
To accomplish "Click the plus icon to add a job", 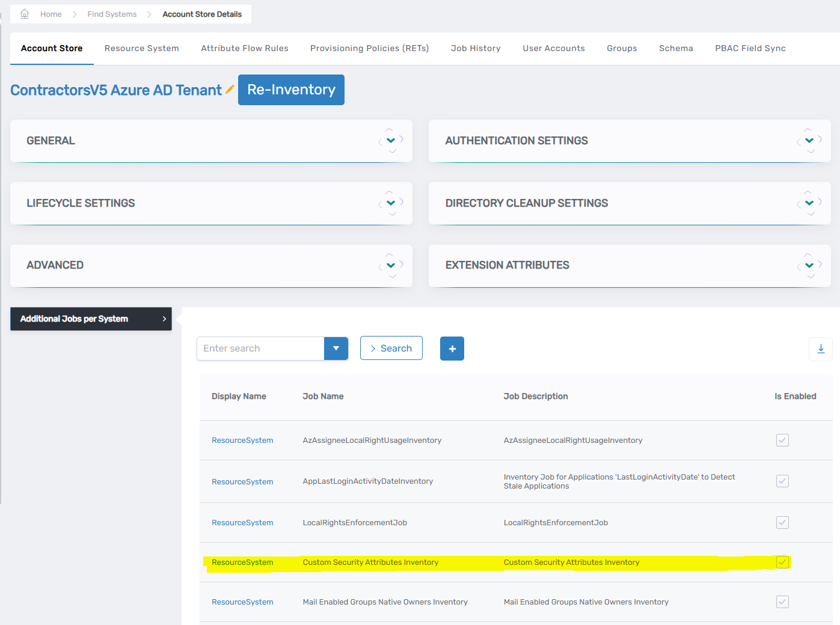I will click(x=452, y=349).
